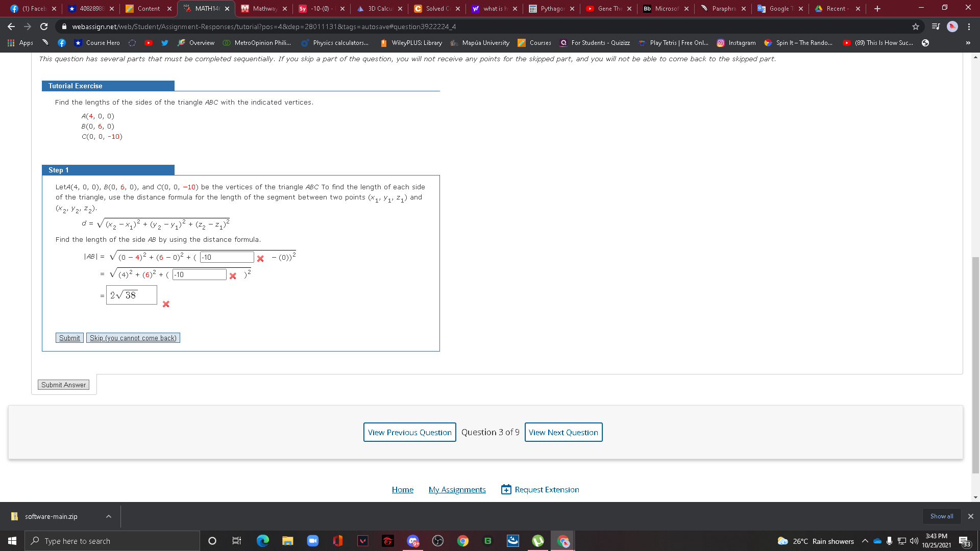Start Zoom from the taskbar
Image resolution: width=980 pixels, height=551 pixels.
[x=312, y=541]
